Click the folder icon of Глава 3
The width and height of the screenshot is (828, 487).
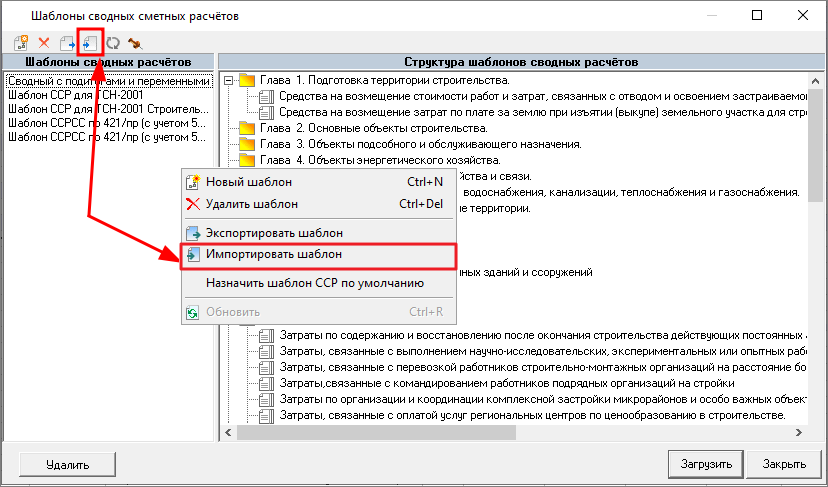coord(247,144)
